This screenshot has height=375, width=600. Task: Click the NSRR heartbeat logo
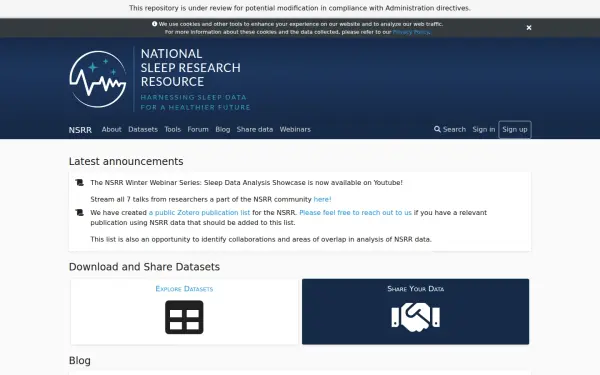coord(98,79)
